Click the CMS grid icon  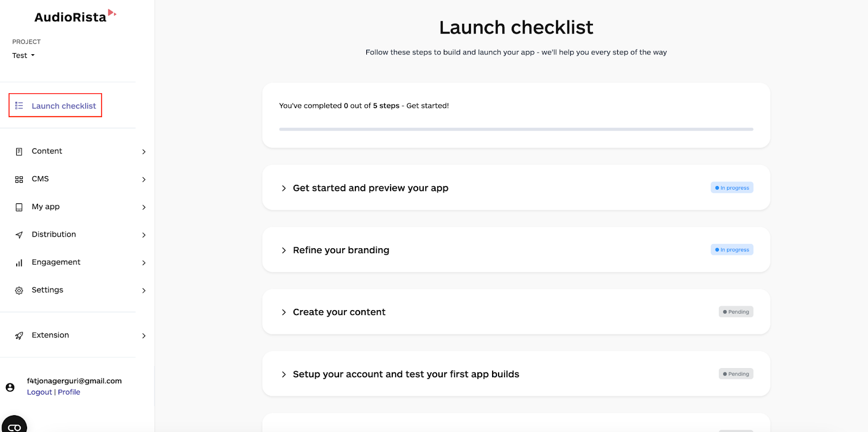click(x=19, y=179)
